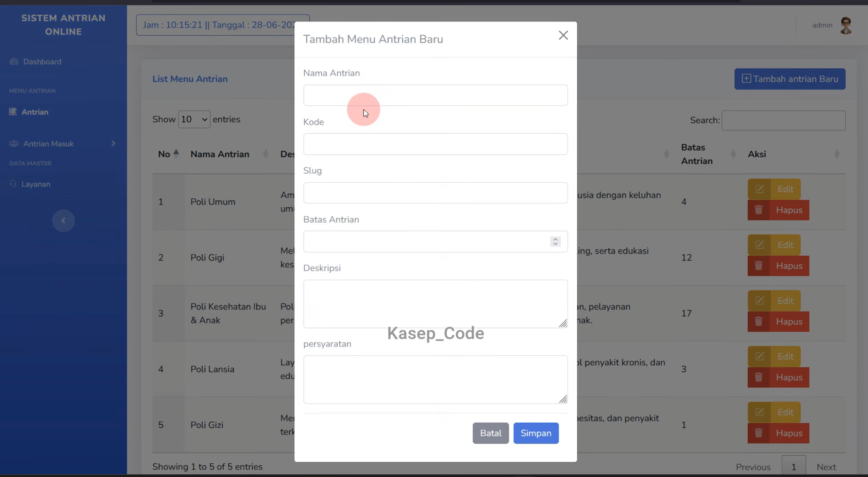The height and width of the screenshot is (477, 868).
Task: Click the Tambah antrian Baru button
Action: (x=789, y=79)
